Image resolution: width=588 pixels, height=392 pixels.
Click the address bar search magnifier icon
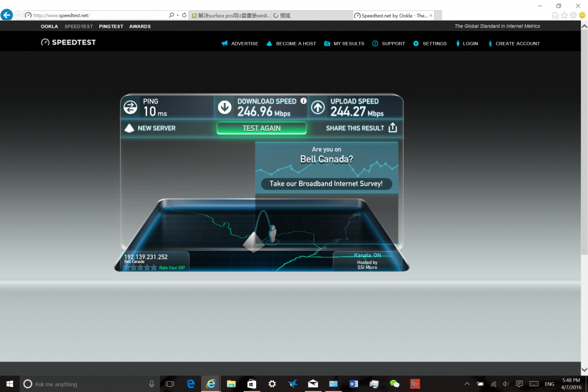[x=171, y=15]
